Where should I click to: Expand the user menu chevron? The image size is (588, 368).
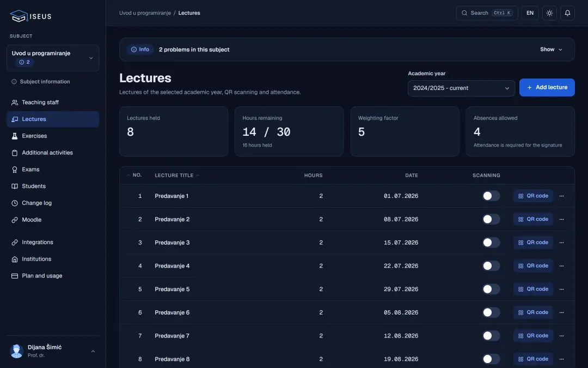[93, 352]
